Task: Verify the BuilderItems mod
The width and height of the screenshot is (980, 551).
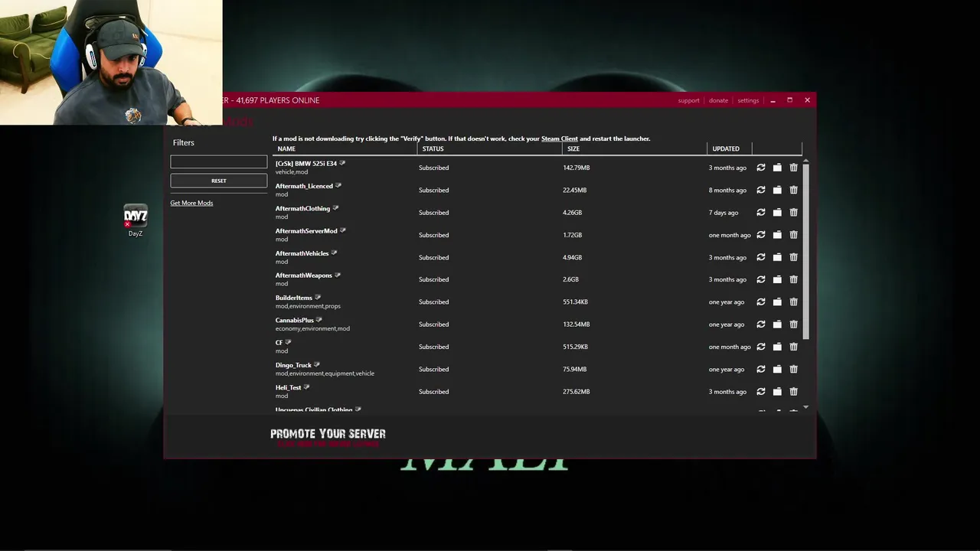Action: click(x=761, y=302)
